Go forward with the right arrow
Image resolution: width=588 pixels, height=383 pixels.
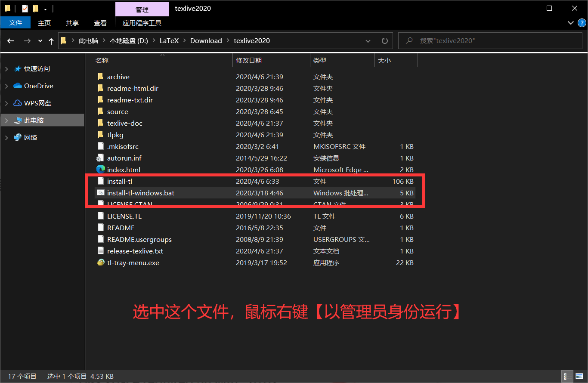pos(27,41)
